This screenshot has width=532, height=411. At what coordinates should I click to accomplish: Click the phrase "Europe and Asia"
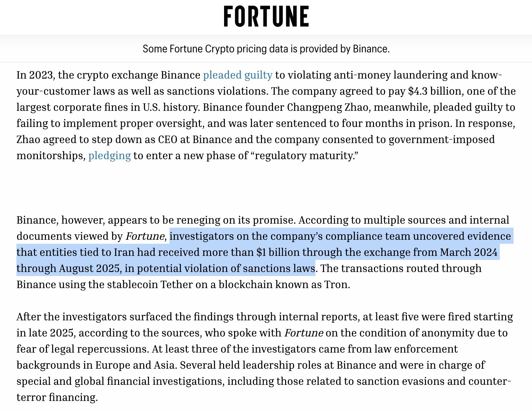tap(135, 365)
